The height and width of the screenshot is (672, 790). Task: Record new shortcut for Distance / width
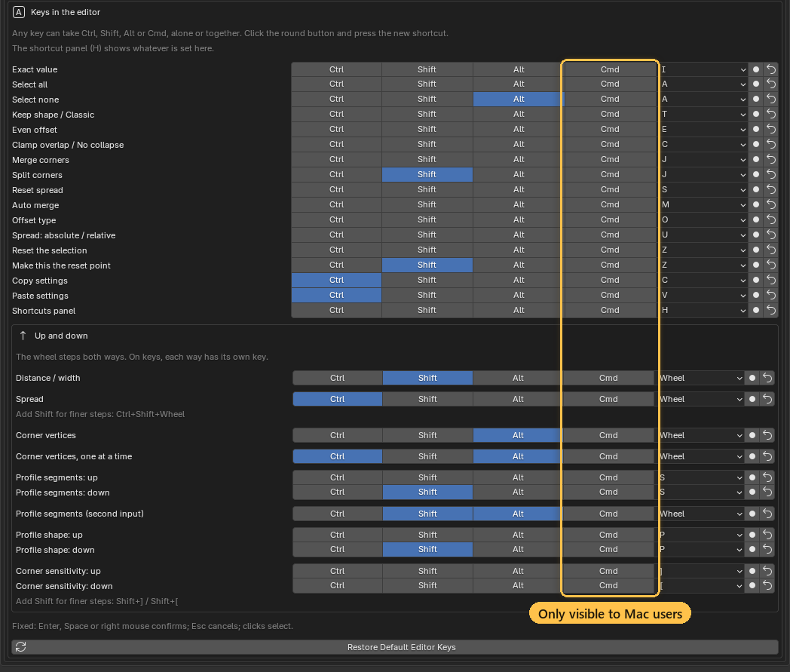(x=752, y=378)
